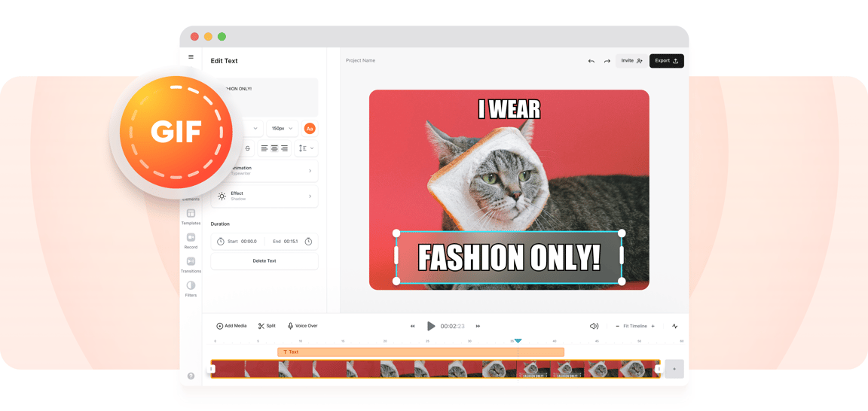Open the Templates panel
Screen dimensions: 868x411
191,217
